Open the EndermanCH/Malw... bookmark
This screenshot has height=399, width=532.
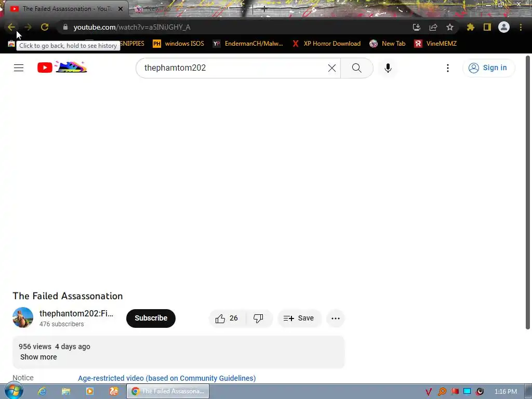[248, 44]
